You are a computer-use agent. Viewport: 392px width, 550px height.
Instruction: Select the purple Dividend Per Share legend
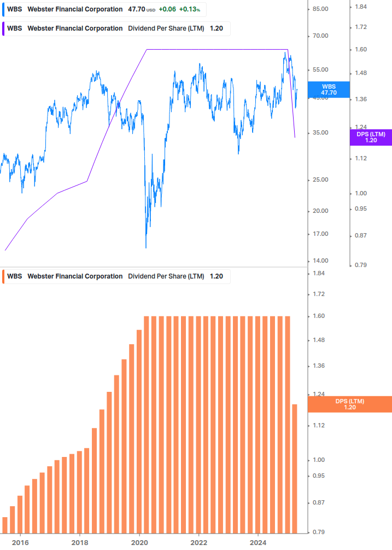click(x=116, y=29)
